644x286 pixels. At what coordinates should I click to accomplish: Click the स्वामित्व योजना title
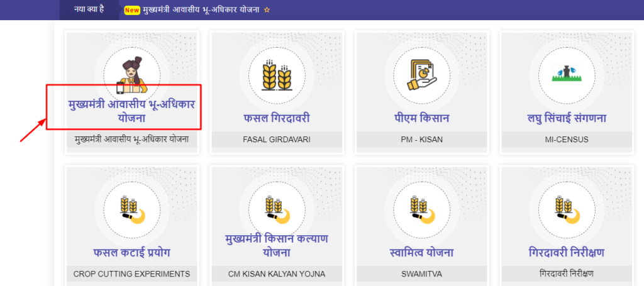[421, 252]
